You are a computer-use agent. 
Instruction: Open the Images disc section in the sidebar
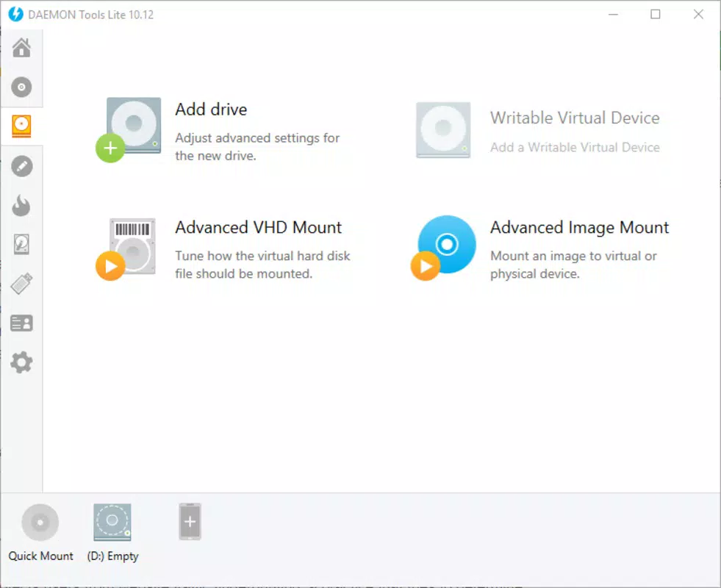click(21, 87)
